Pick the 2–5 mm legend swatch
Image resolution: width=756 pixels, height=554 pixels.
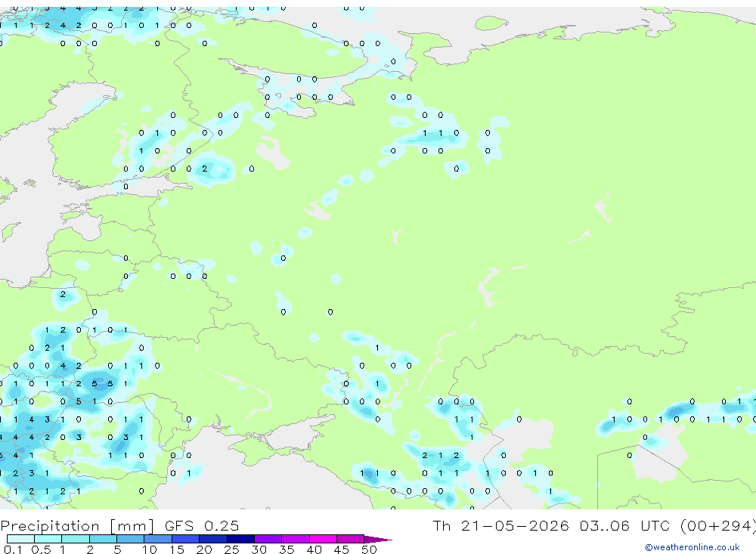103,539
